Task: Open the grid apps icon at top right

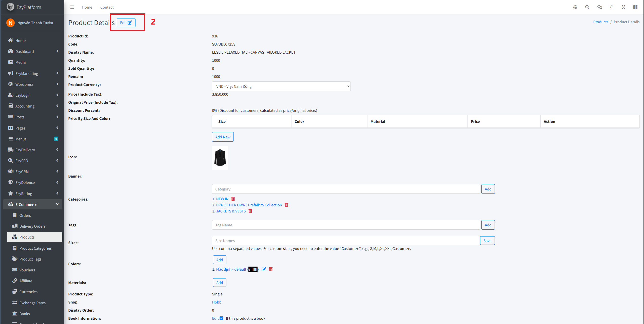Action: [x=635, y=7]
